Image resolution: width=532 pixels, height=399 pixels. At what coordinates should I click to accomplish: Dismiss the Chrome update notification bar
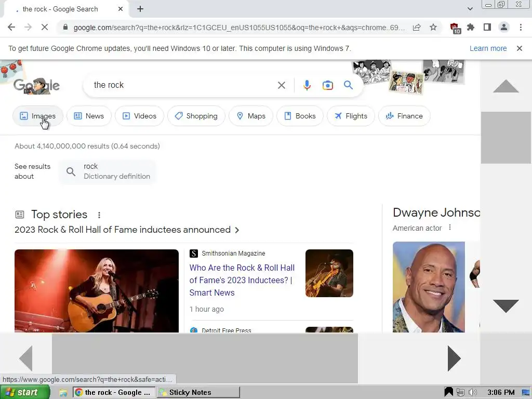520,48
